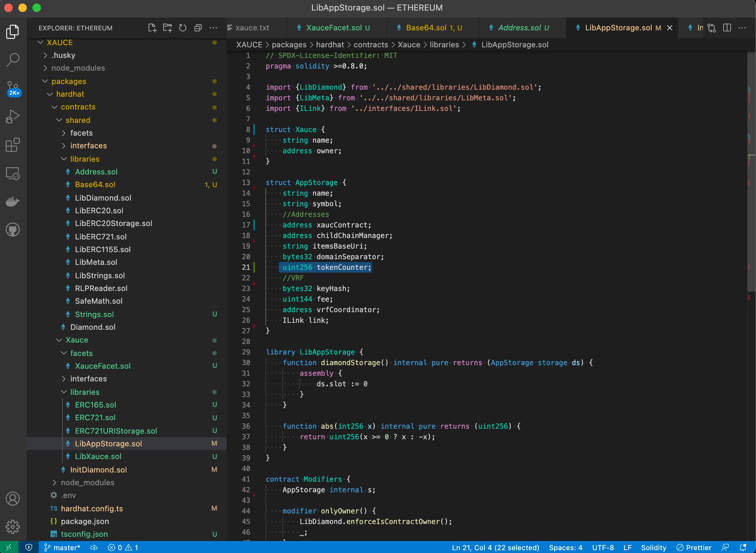Open the Manage gear icon
This screenshot has width=756, height=553.
tap(13, 527)
